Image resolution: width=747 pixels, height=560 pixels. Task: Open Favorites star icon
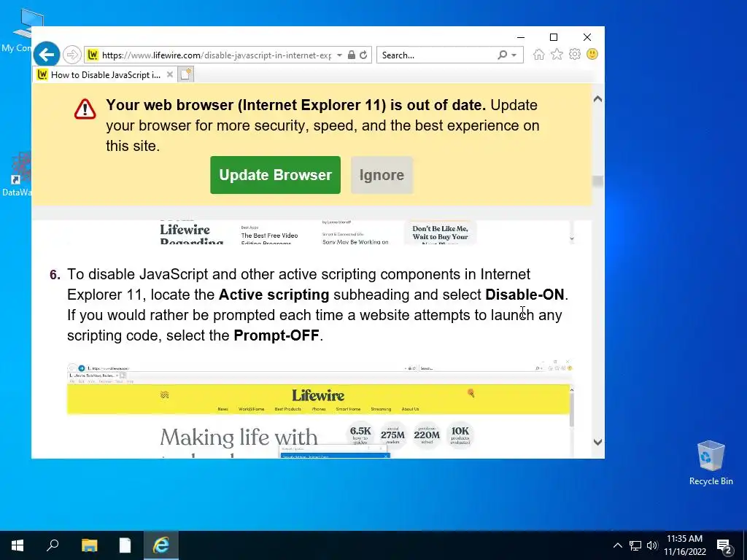tap(557, 54)
